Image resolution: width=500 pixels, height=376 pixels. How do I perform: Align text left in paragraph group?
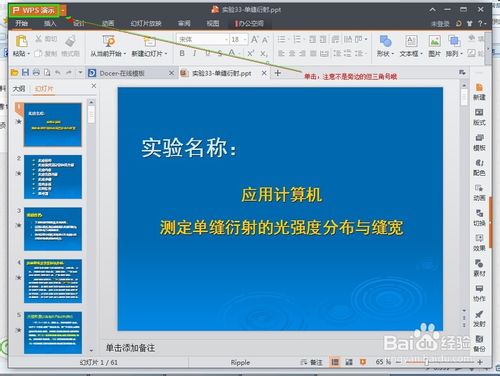(281, 53)
